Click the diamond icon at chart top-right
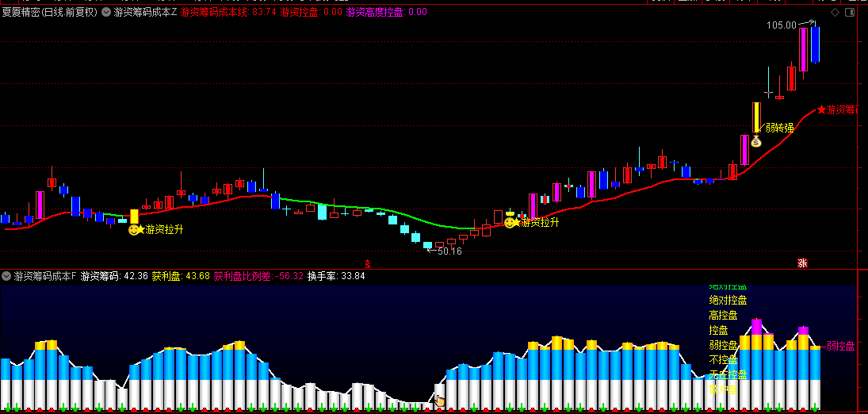The image size is (868, 414). pos(835,12)
